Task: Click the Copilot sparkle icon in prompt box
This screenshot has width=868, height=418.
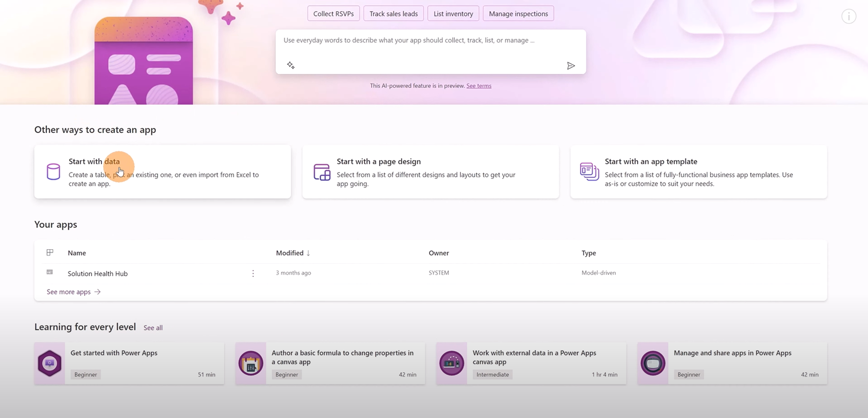Action: [x=291, y=65]
